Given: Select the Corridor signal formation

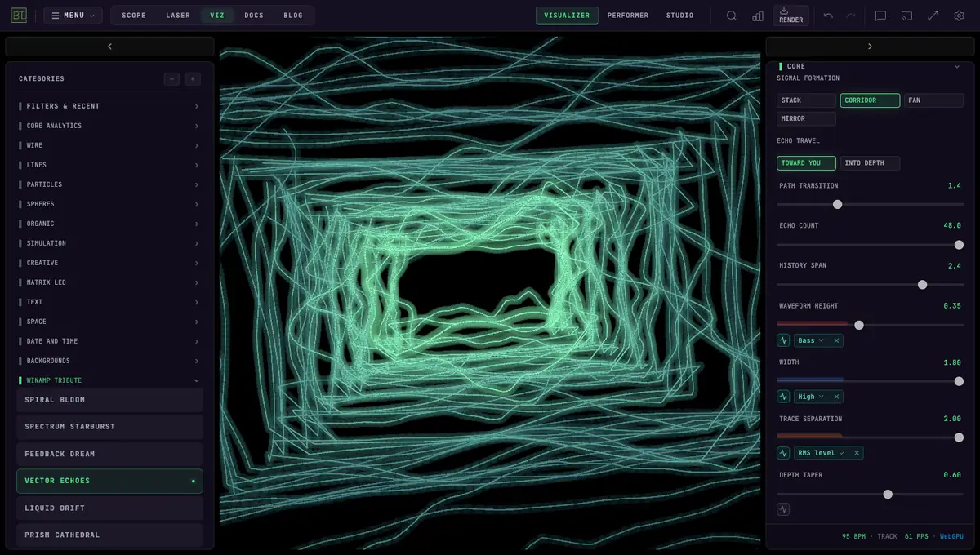Looking at the screenshot, I should coord(870,100).
